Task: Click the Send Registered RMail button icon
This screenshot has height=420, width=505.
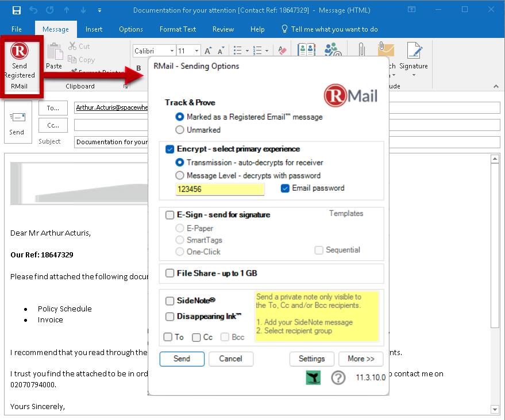Action: [19, 51]
